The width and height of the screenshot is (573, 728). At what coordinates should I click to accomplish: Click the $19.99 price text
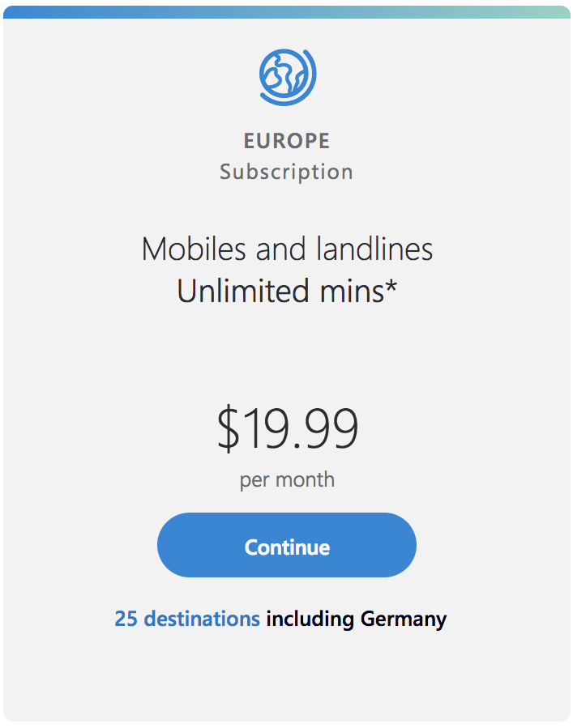[287, 429]
